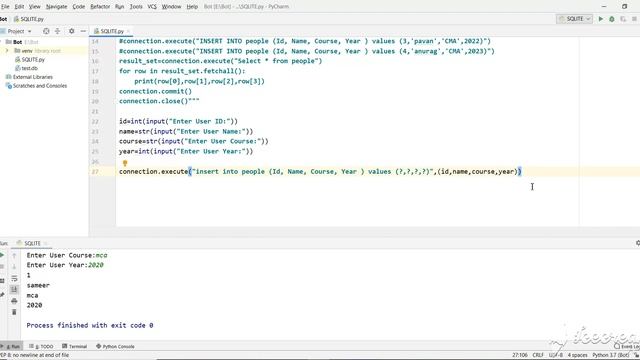Click line number 17 in gutter
This screenshot has height=360, width=640.
(x=95, y=71)
